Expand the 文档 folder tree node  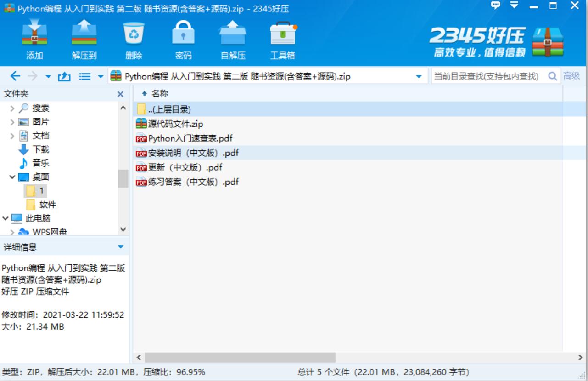click(x=12, y=136)
